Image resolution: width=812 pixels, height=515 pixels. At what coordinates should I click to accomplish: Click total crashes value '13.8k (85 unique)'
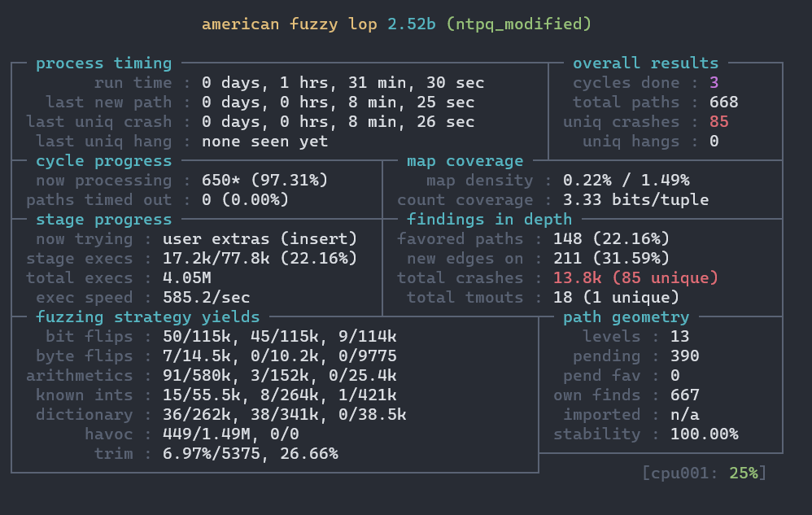click(636, 278)
